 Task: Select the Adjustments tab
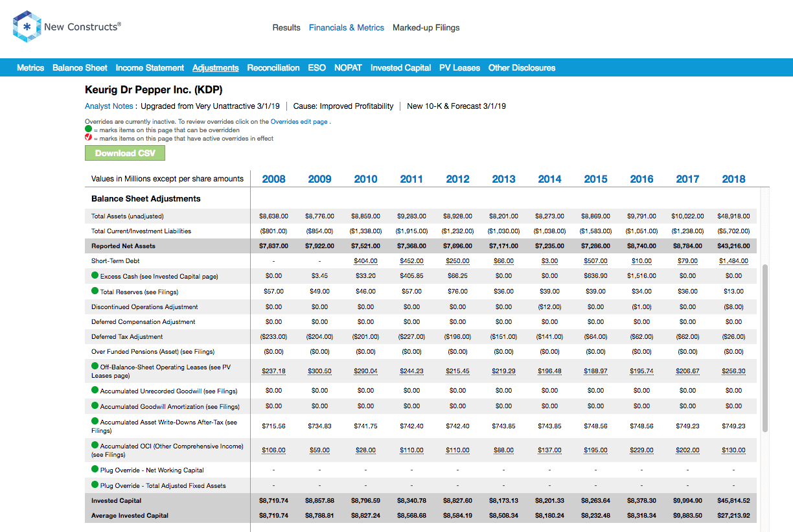(x=216, y=67)
